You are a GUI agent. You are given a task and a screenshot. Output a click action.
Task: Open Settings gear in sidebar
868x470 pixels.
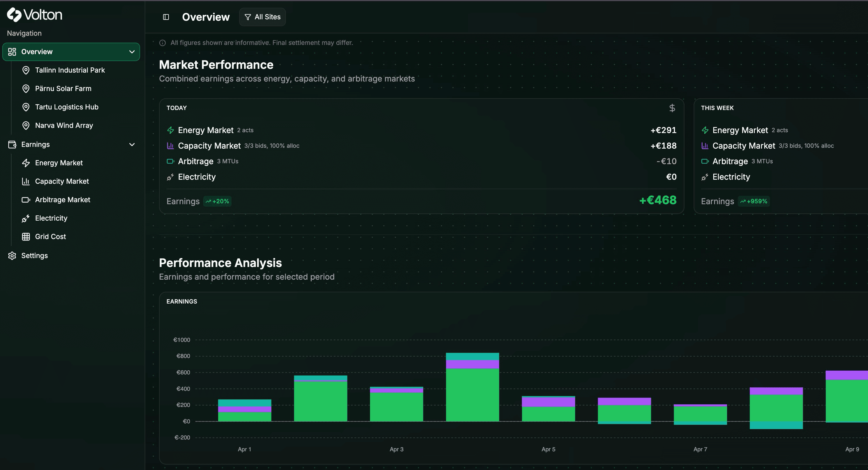click(12, 256)
